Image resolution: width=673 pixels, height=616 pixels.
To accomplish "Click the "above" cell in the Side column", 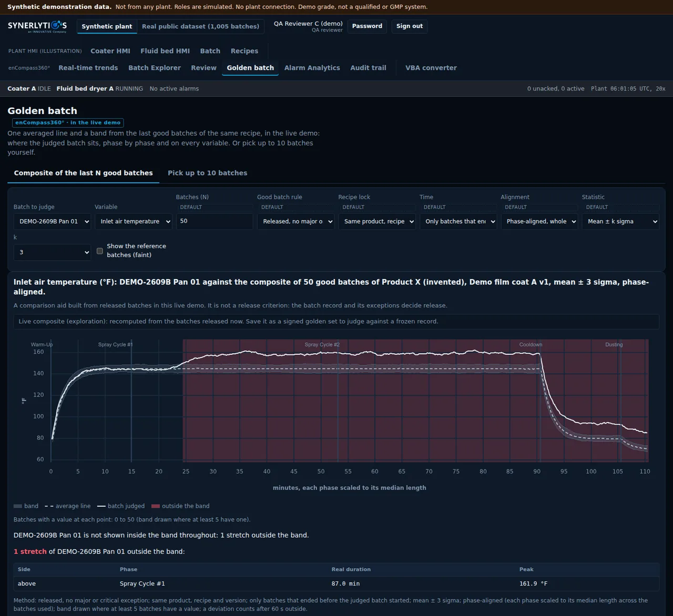I will tap(27, 584).
